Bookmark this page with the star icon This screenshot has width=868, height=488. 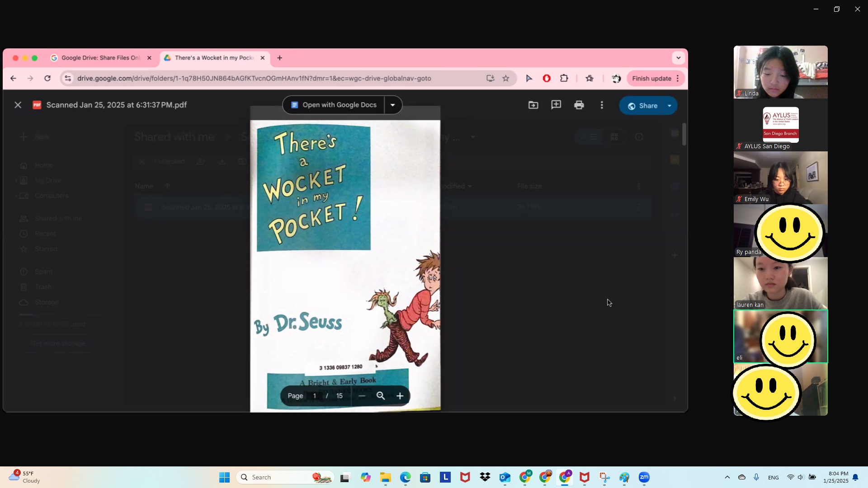click(x=506, y=78)
